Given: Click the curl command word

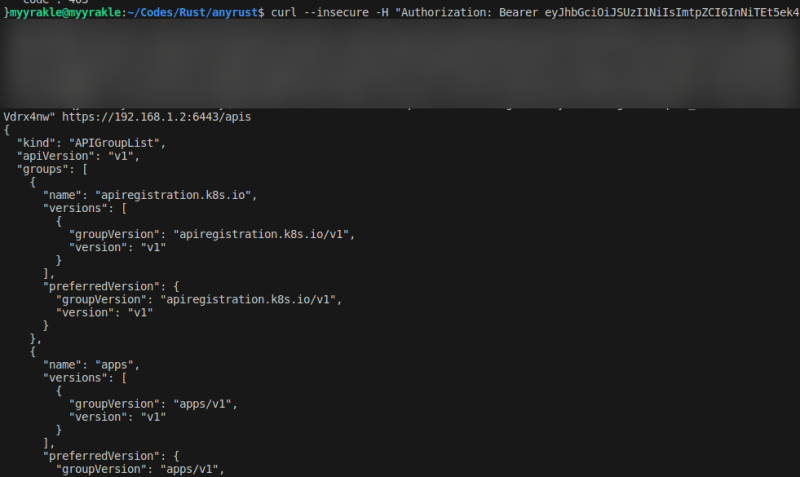Looking at the screenshot, I should point(284,11).
